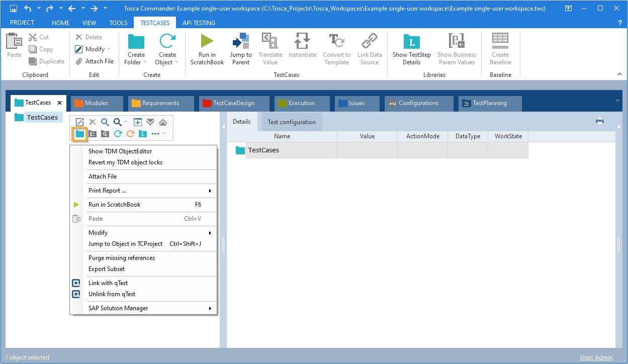This screenshot has height=364, width=628.
Task: Select Export Subset from context menu
Action: [107, 269]
